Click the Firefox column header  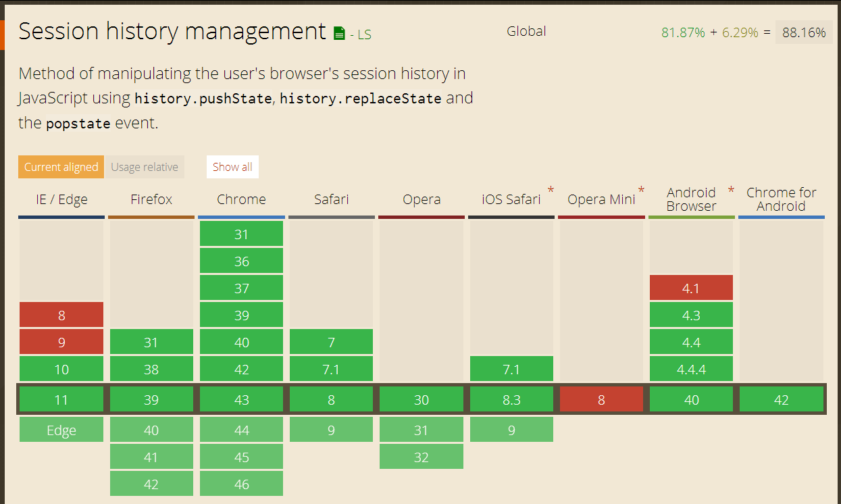[x=151, y=199]
